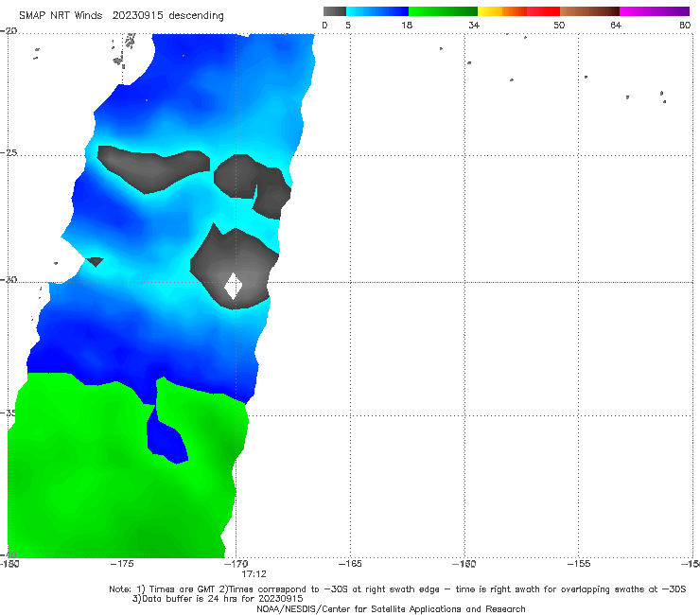Click the longitude label '-160'

[x=464, y=564]
